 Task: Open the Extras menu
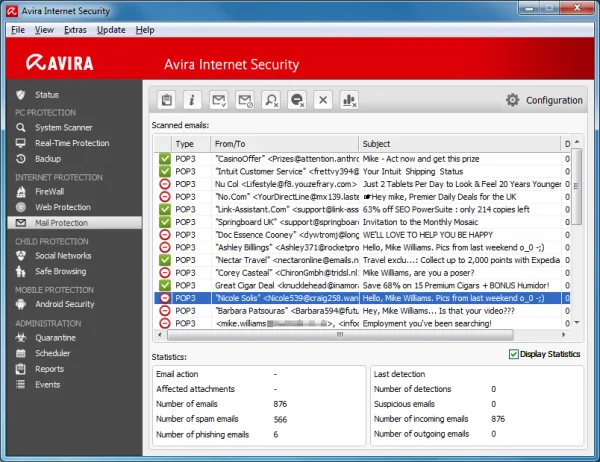75,30
